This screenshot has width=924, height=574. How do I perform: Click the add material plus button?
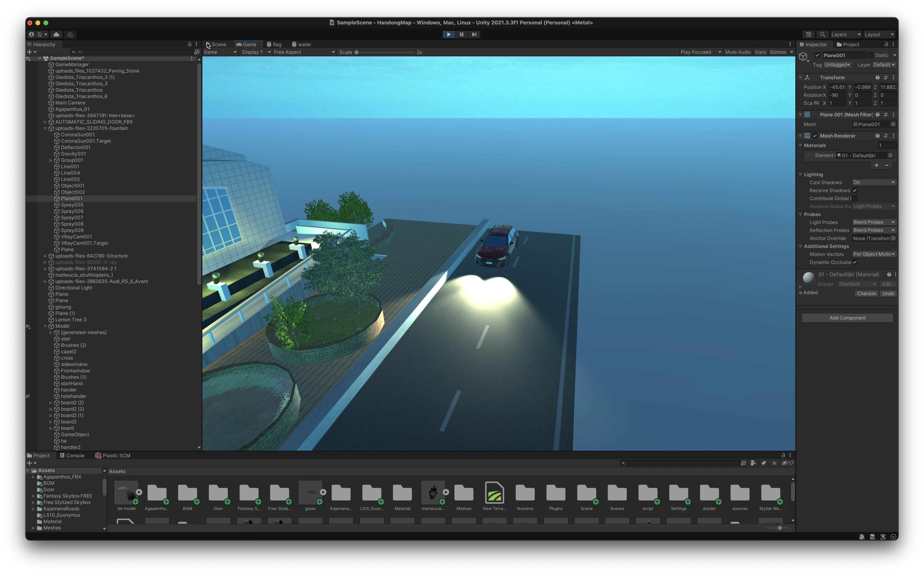(x=877, y=165)
